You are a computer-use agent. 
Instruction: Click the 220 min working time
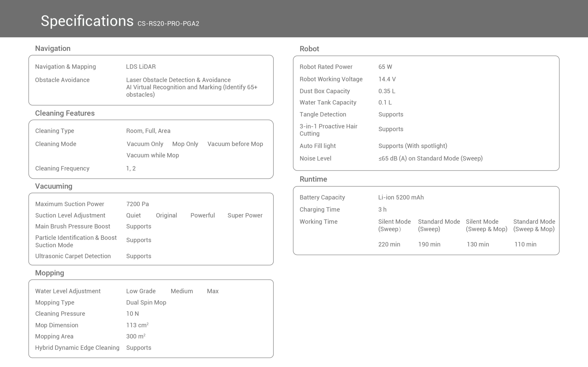[x=389, y=244]
